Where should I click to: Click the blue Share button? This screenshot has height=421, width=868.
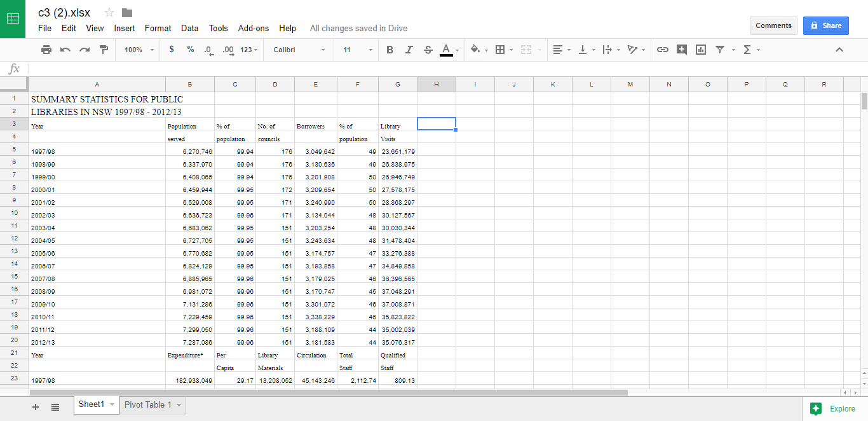(x=825, y=25)
